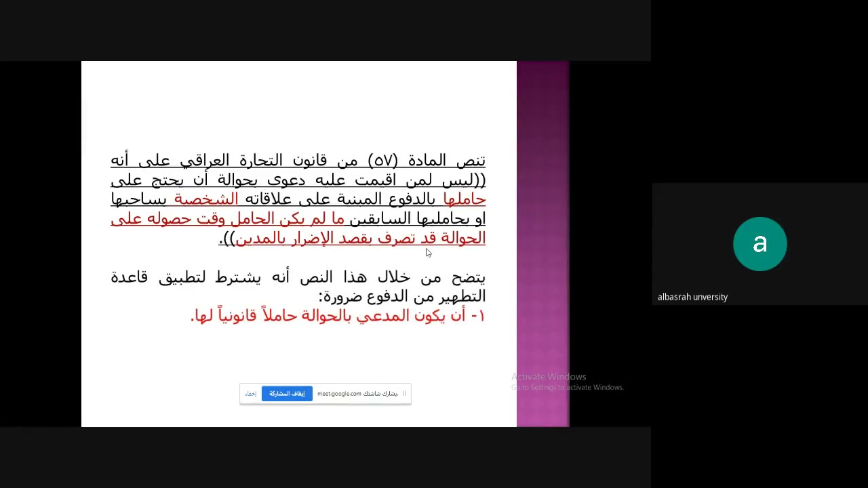Click the red word الشخصية on the slide
Viewport: 868px width, 488px height.
206,199
